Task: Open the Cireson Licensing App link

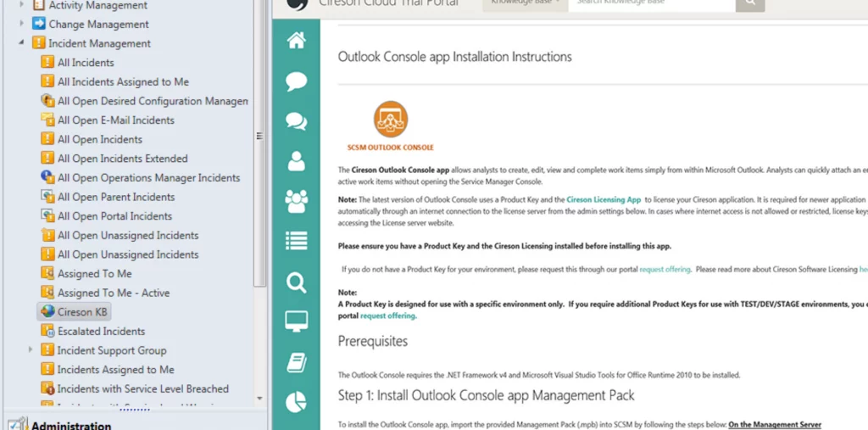Action: pos(604,199)
